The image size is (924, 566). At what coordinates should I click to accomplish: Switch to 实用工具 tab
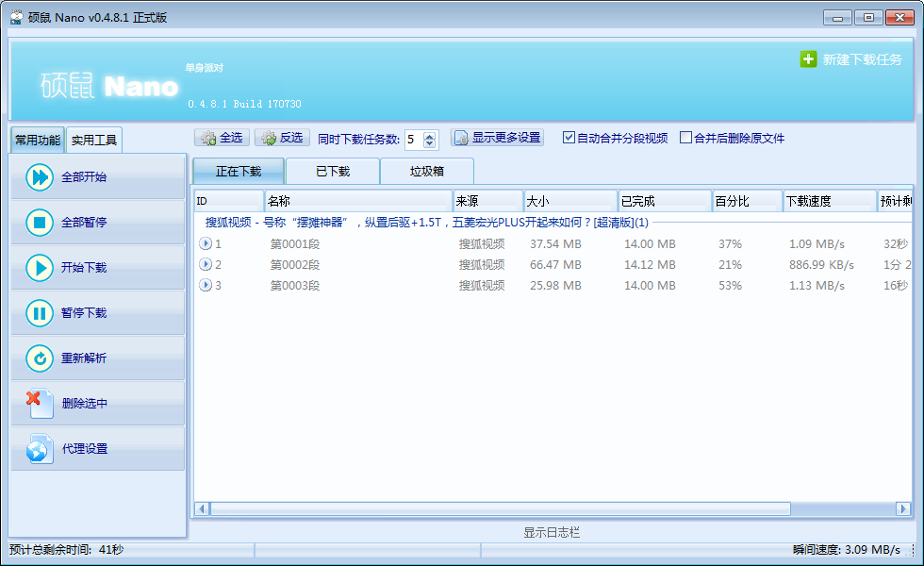94,140
